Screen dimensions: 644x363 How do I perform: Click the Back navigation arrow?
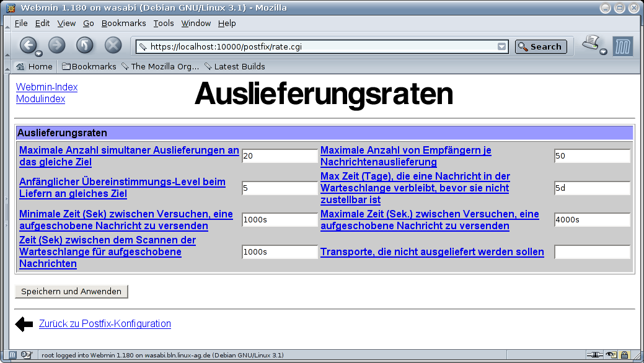[27, 45]
